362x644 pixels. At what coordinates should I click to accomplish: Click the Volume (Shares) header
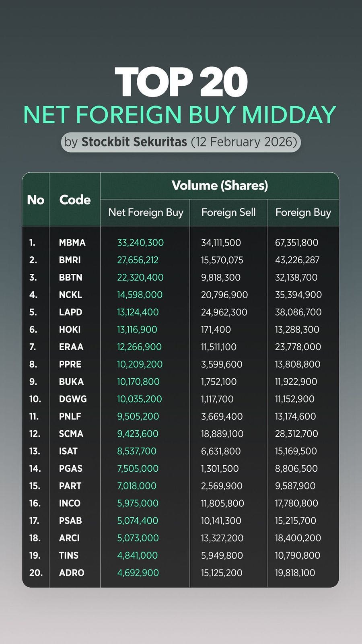pyautogui.click(x=220, y=186)
